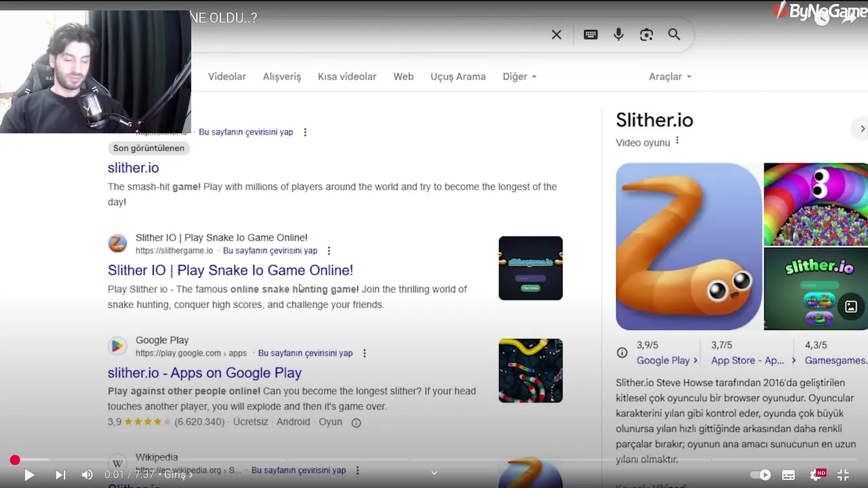
Task: Open the slither.io result link
Action: click(x=133, y=167)
